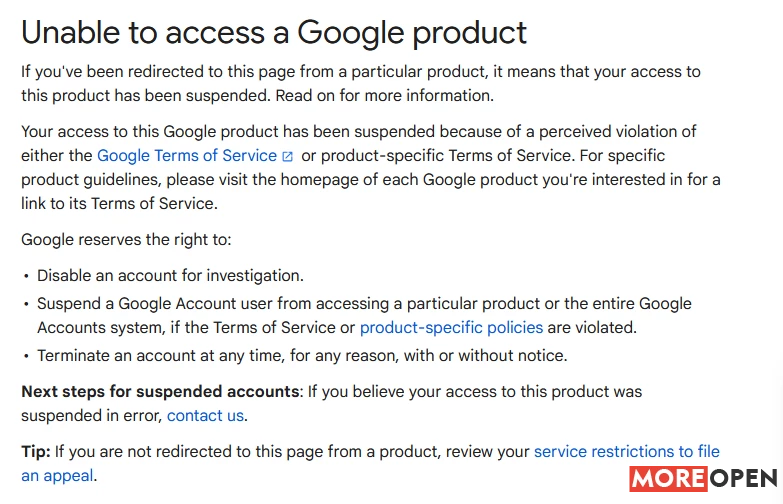Image resolution: width=783 pixels, height=504 pixels.
Task: Open the Google Terms of Service link
Action: point(187,156)
